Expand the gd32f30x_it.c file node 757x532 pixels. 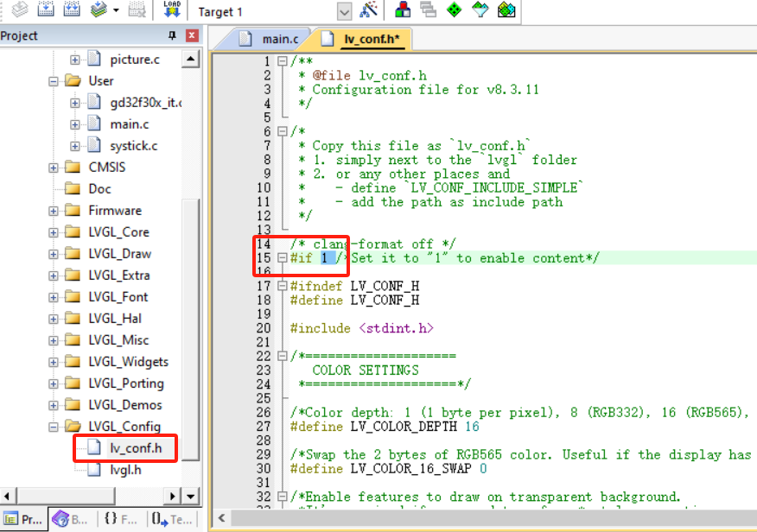point(75,104)
